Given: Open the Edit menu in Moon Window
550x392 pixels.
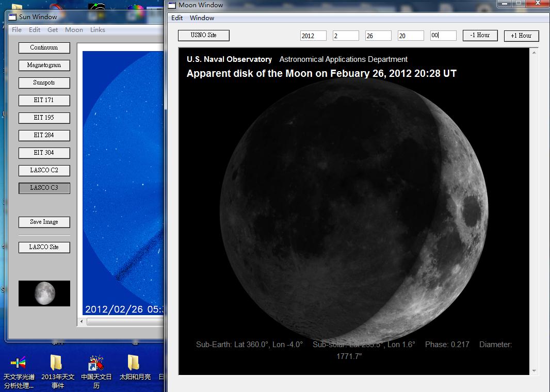Looking at the screenshot, I should 177,18.
